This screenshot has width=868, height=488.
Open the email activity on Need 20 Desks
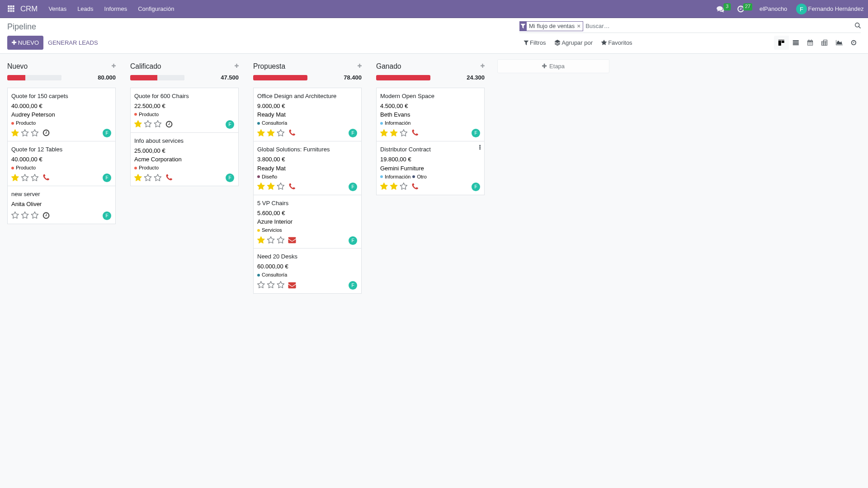coord(292,285)
